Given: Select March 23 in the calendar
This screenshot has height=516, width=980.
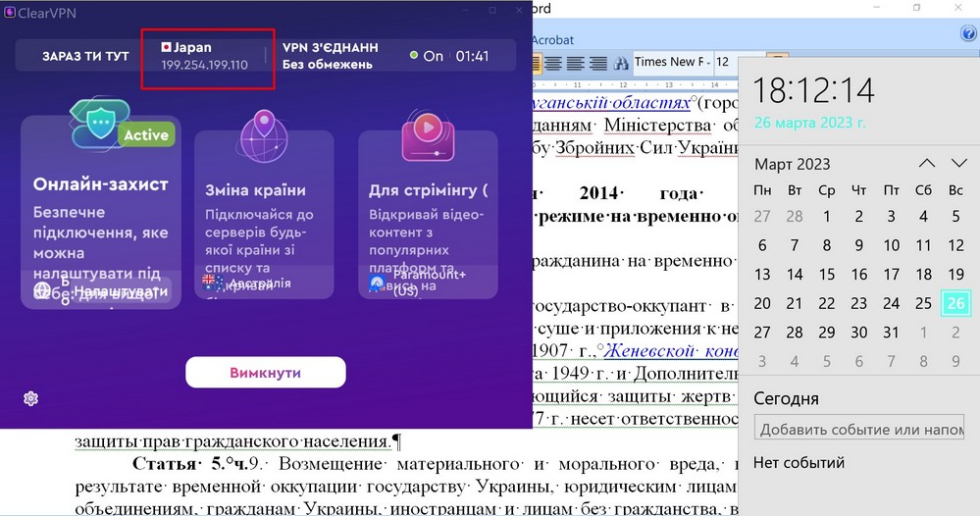Looking at the screenshot, I should [x=858, y=303].
